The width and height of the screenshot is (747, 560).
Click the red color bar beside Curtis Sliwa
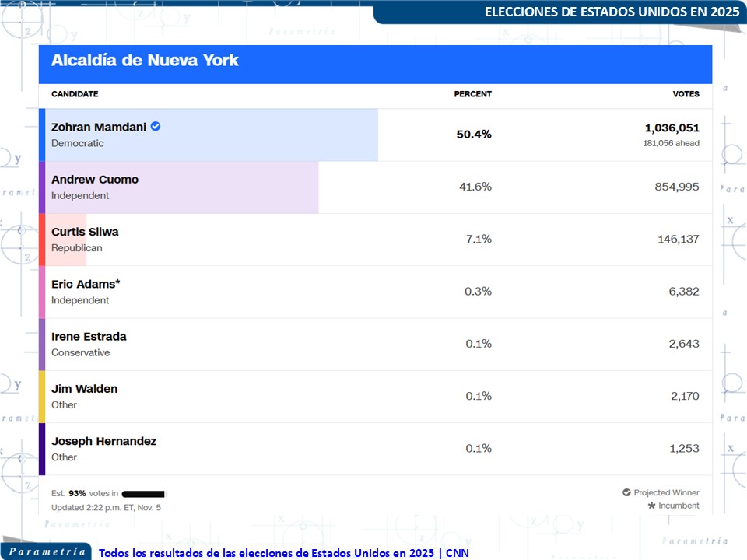coord(42,240)
